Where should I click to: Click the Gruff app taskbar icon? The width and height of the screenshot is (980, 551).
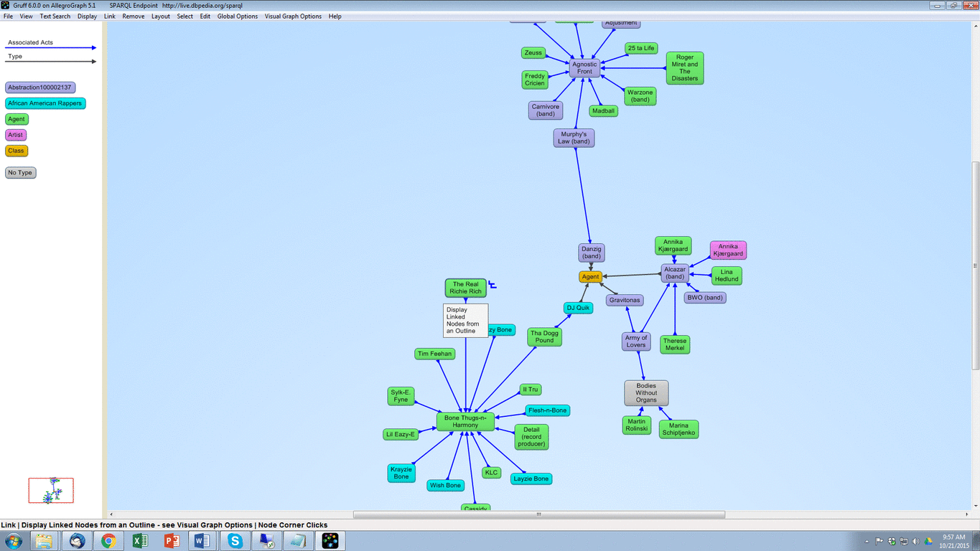point(330,540)
